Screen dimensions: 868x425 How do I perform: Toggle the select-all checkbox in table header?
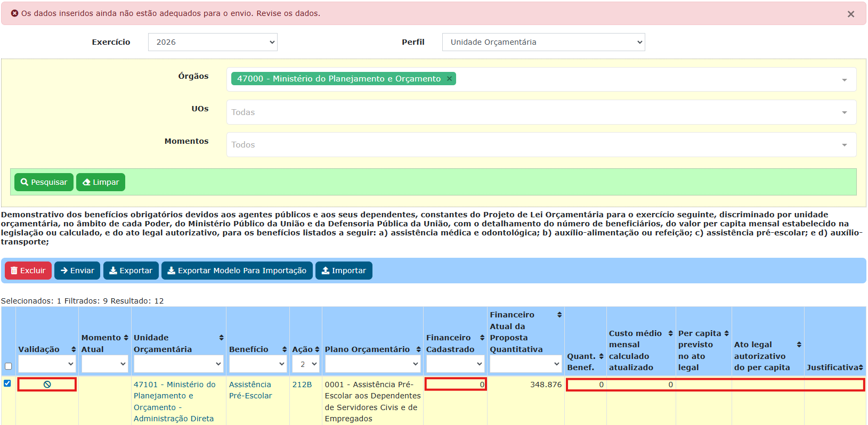(8, 366)
